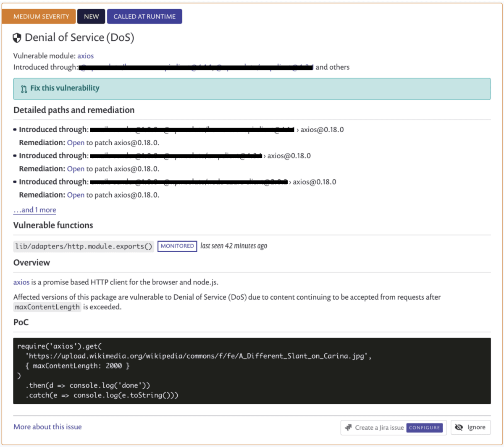Open remediation link for the third introduced path
504x447 pixels.
point(76,195)
